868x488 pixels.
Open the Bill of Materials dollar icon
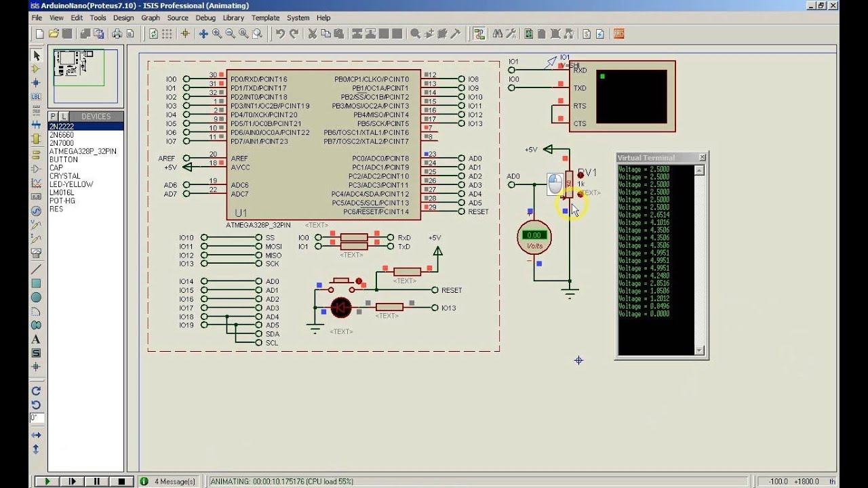tap(587, 33)
